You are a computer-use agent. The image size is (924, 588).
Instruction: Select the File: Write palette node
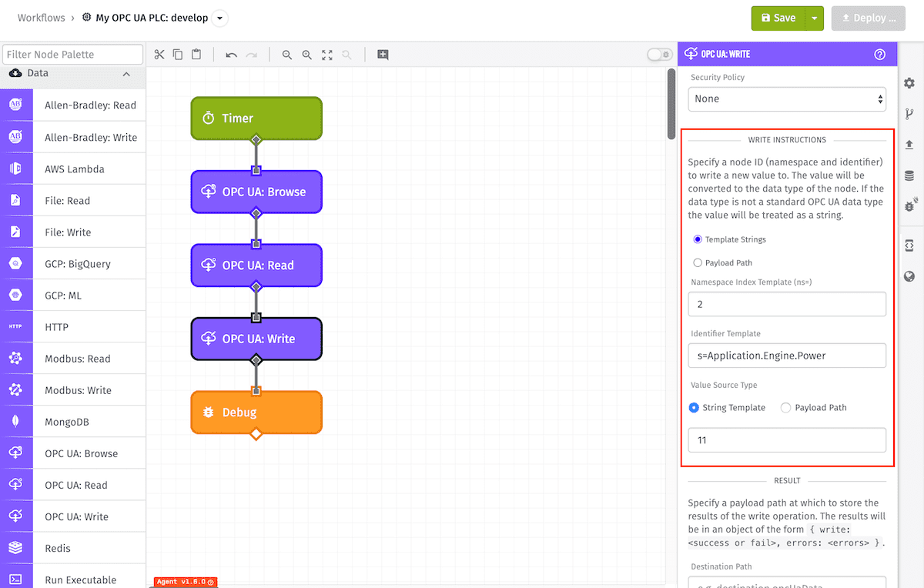click(x=73, y=232)
